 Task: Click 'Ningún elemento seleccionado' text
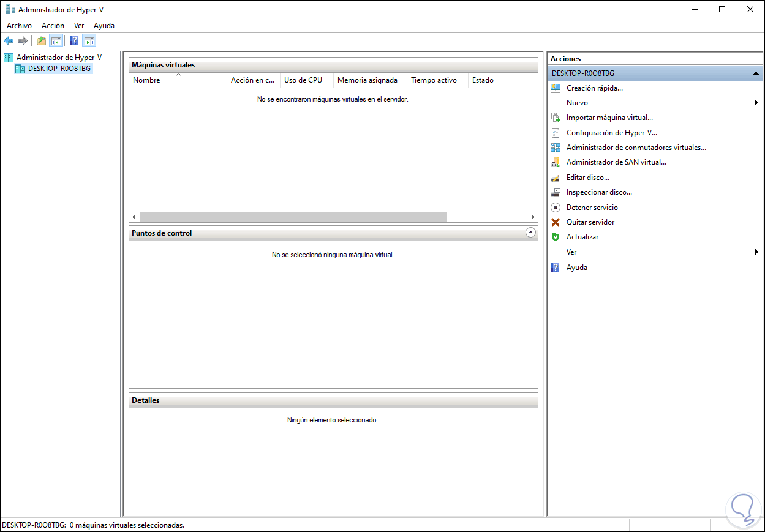(333, 421)
